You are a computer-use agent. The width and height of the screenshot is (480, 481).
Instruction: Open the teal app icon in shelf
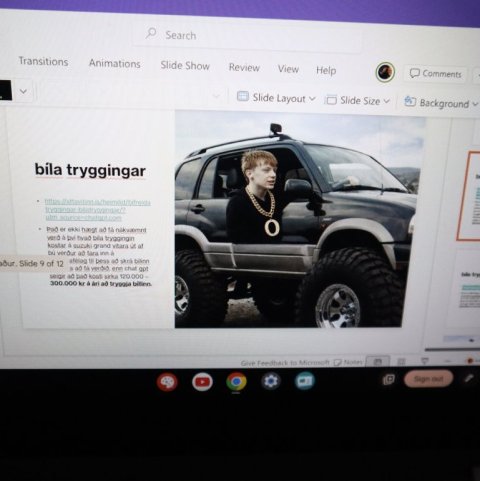(x=305, y=381)
